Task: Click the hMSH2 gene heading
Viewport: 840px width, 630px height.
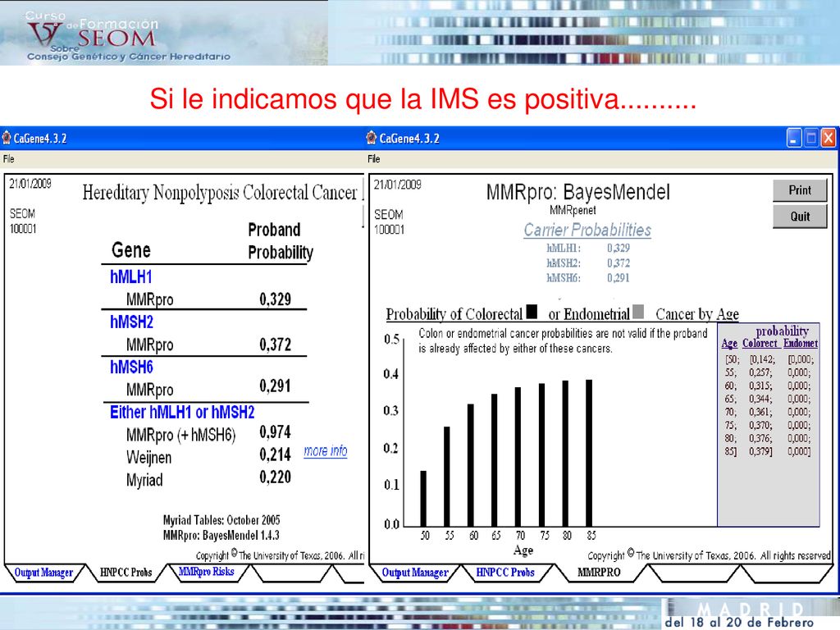Action: tap(131, 322)
